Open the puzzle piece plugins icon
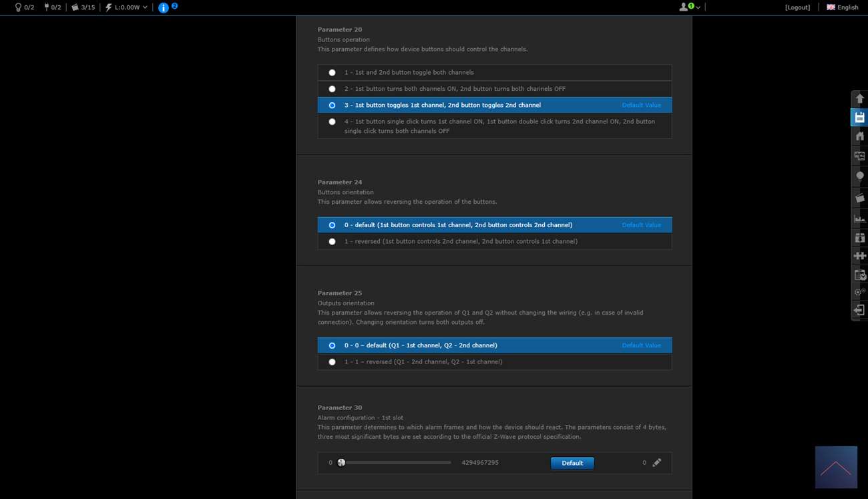Screen dimensions: 868x499 pyautogui.click(x=859, y=256)
